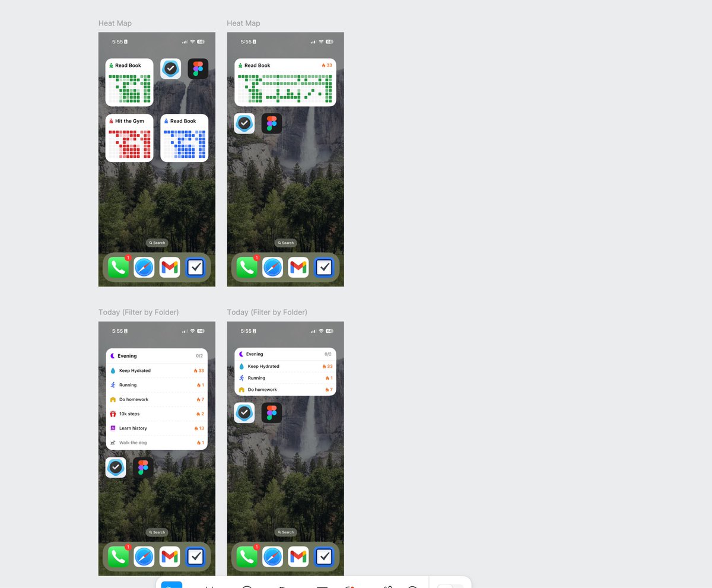Select the Today (Filter by Folder) label above the six-habit frame

pos(138,312)
